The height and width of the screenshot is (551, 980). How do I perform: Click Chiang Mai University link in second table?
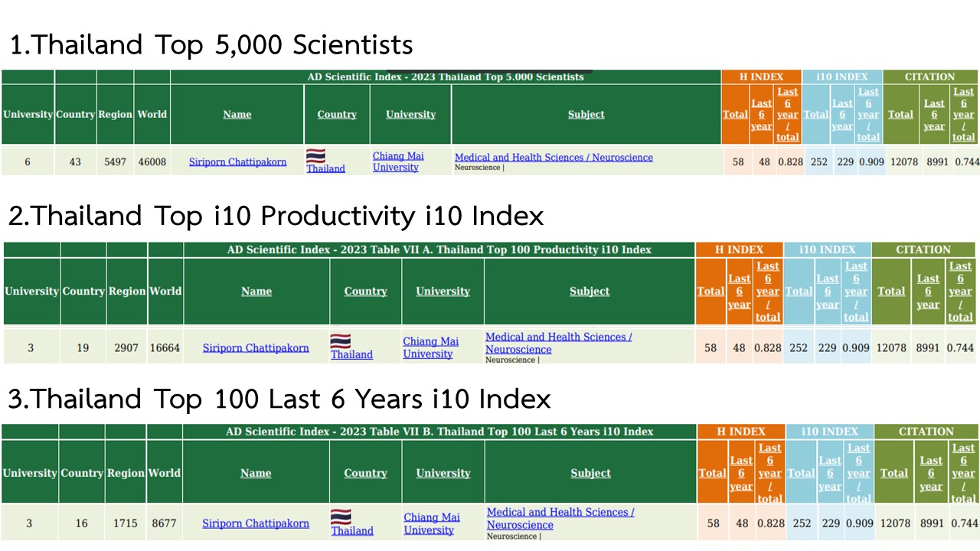[x=430, y=347]
